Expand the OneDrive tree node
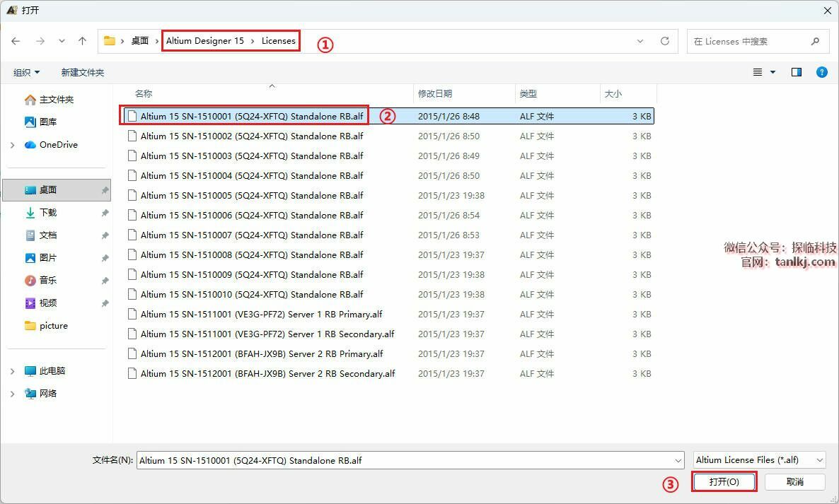 12,145
